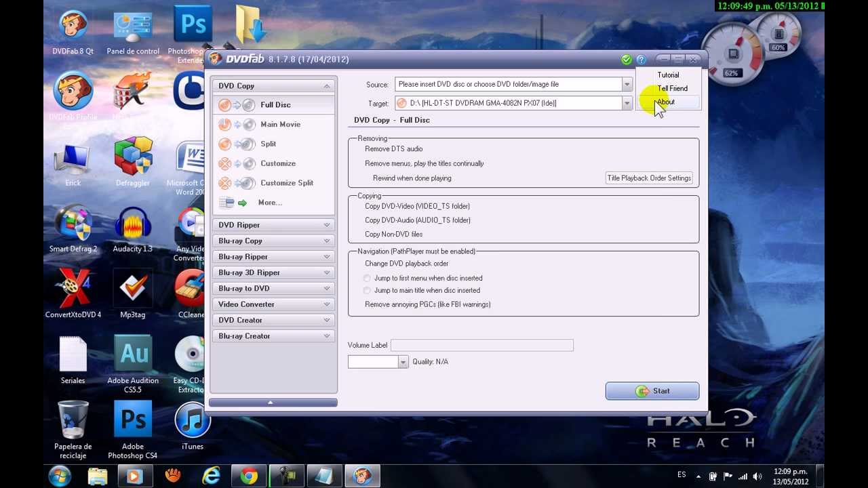The image size is (868, 488).
Task: Open Windows Media Player taskbar icon
Action: click(x=134, y=476)
